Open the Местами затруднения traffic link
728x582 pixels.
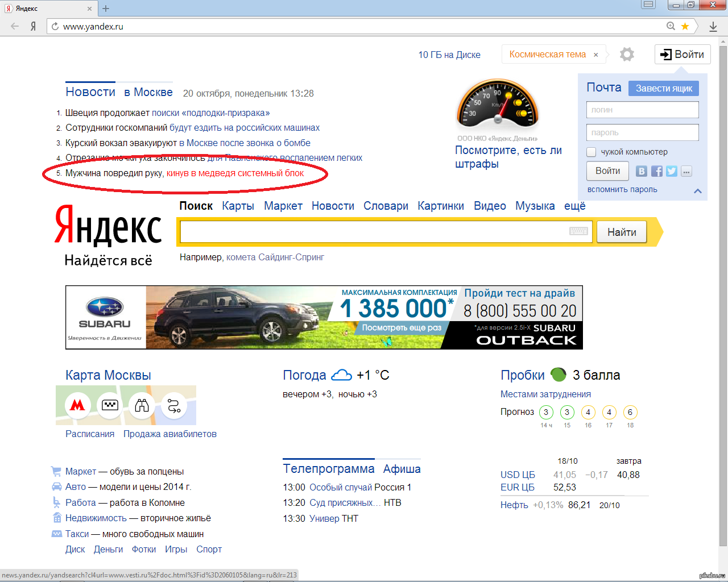[545, 394]
